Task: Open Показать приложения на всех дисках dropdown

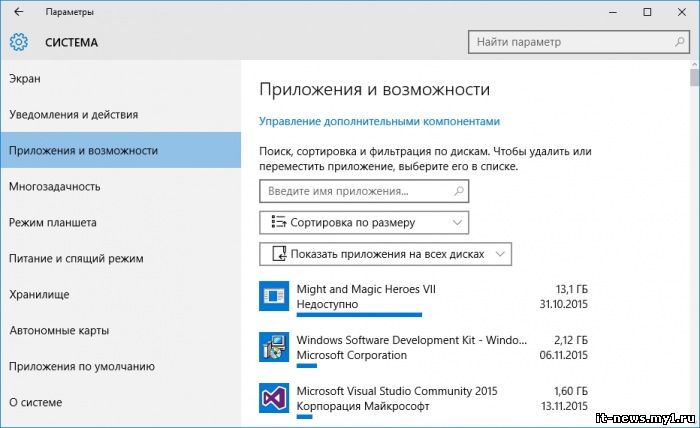Action: tap(385, 254)
